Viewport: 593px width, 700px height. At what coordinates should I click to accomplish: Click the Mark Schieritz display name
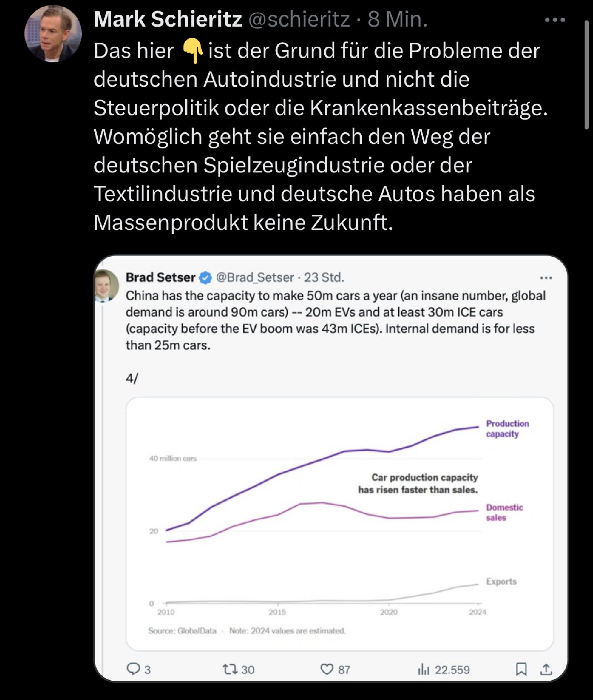[x=168, y=19]
